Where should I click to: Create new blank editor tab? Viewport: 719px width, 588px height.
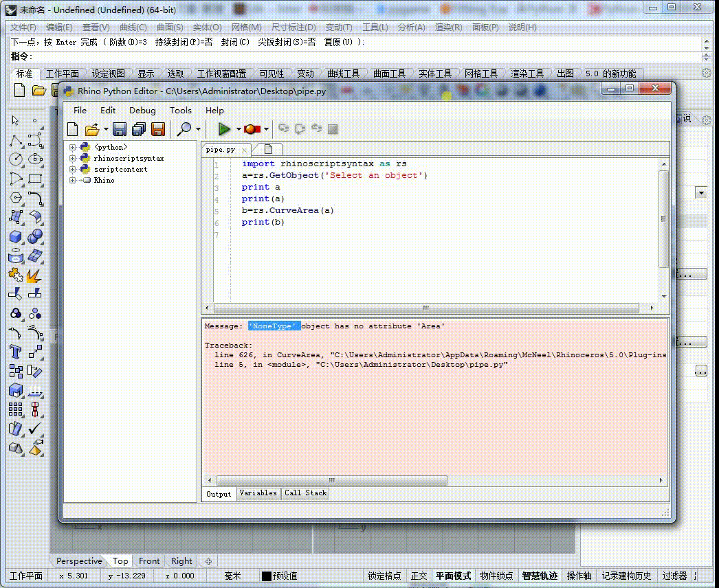click(268, 149)
